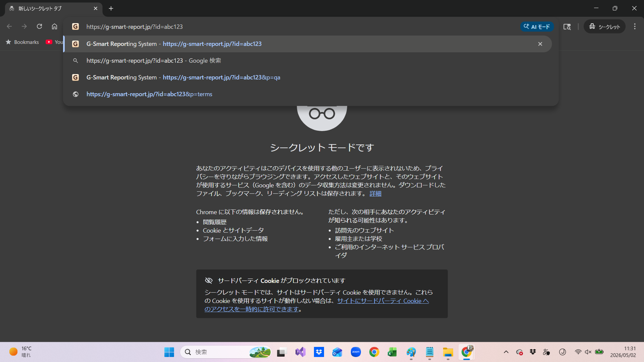The image size is (644, 362).
Task: Click the taskbar 検索 search box
Action: pos(226,352)
